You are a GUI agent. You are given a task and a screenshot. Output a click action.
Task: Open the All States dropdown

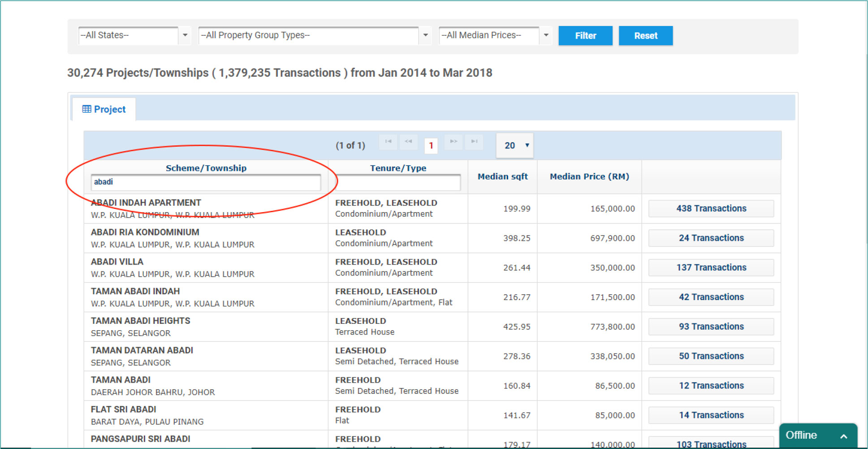coord(134,35)
